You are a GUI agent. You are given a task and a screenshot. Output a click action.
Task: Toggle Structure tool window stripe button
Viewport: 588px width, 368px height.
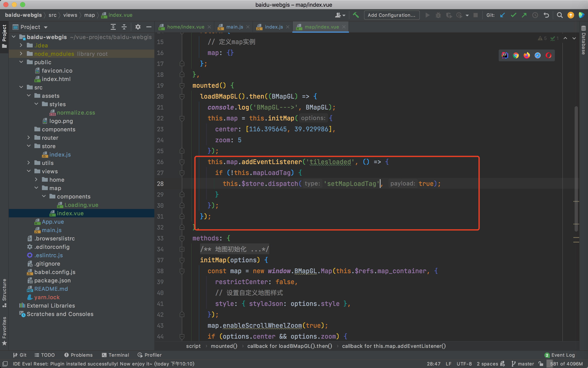(x=4, y=293)
